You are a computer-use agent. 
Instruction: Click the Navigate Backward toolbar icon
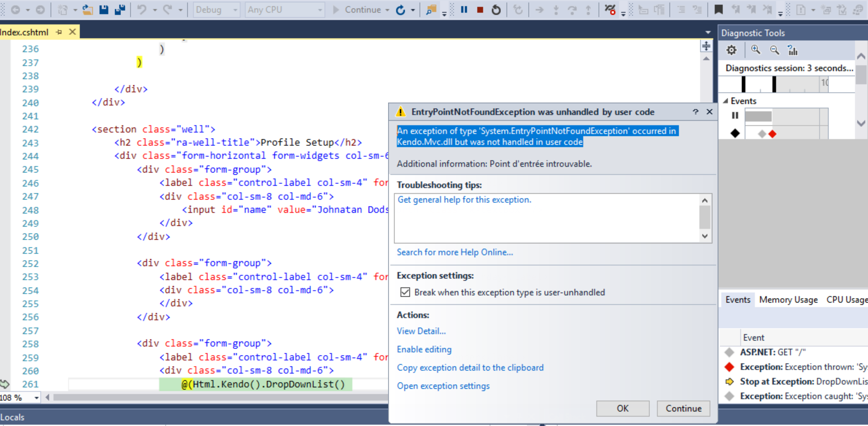pos(15,10)
